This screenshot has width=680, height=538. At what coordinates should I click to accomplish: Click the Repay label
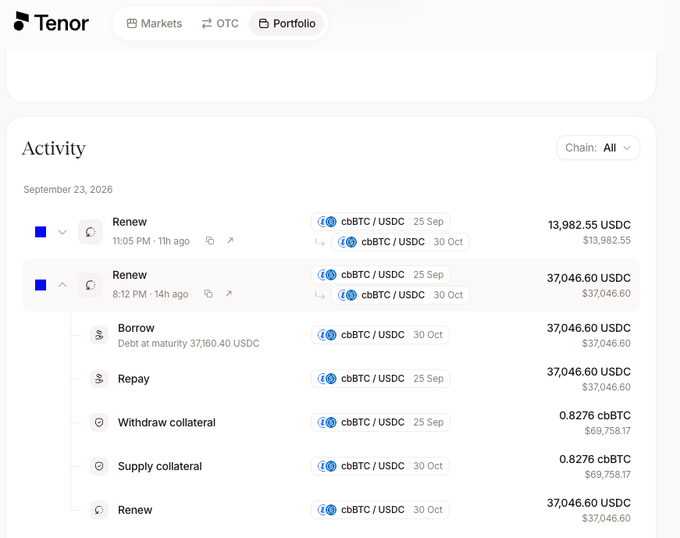click(x=134, y=379)
